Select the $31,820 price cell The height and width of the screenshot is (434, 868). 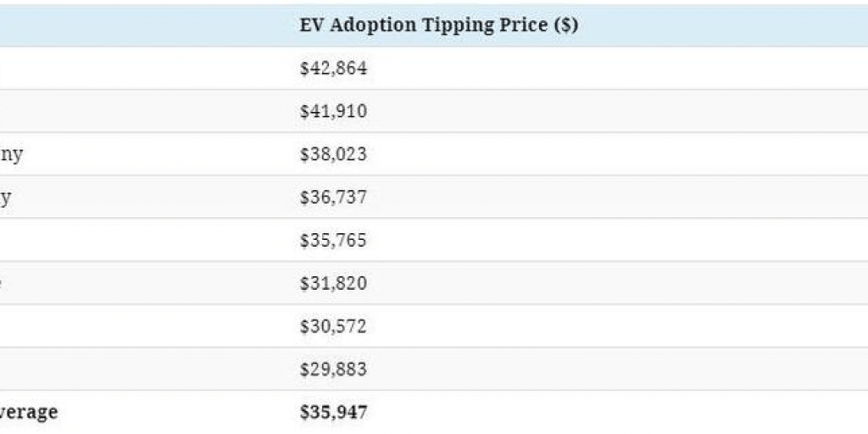tap(333, 283)
